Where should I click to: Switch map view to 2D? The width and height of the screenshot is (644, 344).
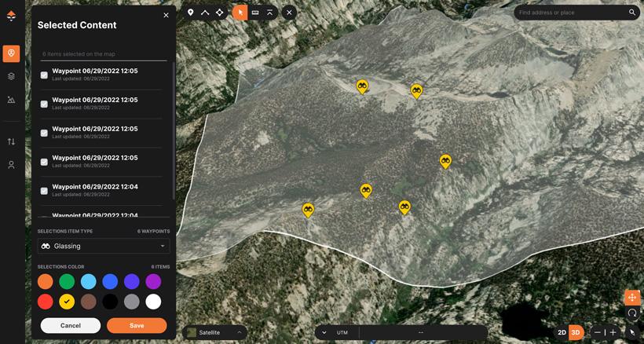tap(562, 332)
